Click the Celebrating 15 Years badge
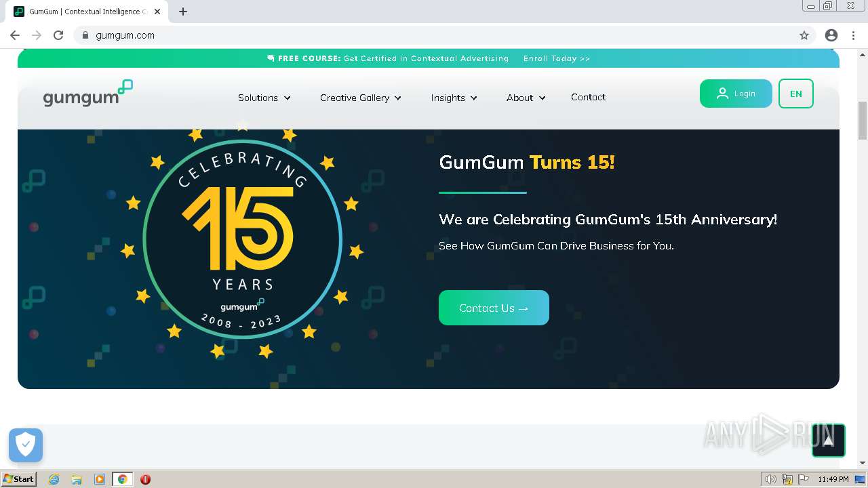The width and height of the screenshot is (868, 488). click(243, 239)
